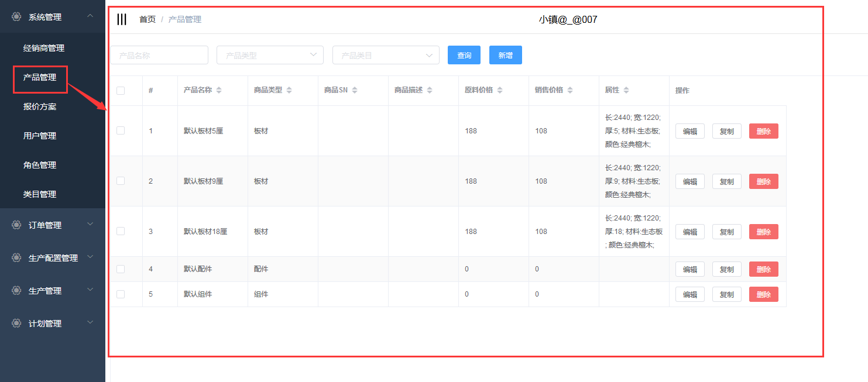Click the gear icon beside 生产配置管理

click(x=16, y=257)
